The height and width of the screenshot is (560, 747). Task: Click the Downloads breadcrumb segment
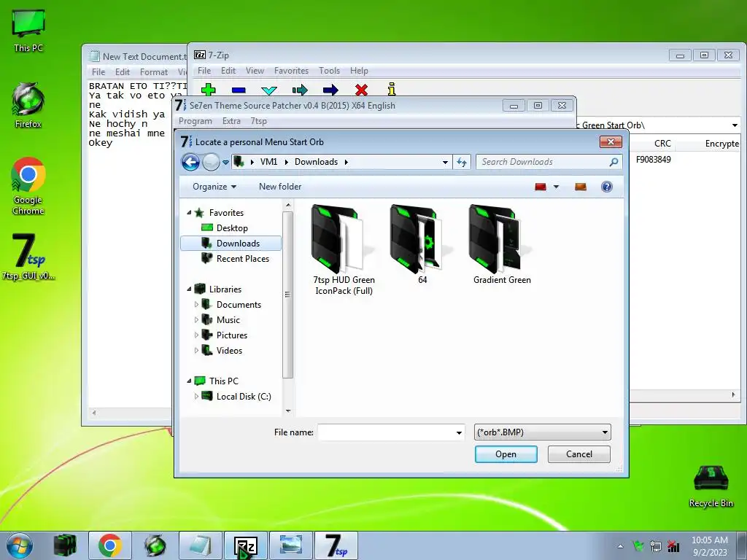click(x=316, y=162)
